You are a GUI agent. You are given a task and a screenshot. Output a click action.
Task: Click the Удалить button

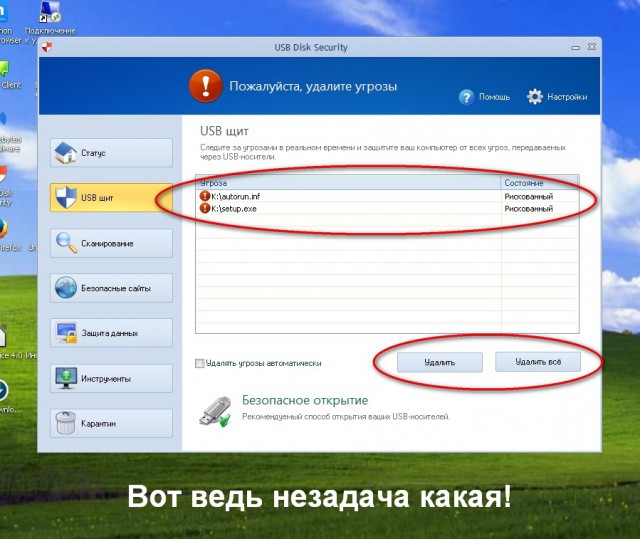(440, 362)
